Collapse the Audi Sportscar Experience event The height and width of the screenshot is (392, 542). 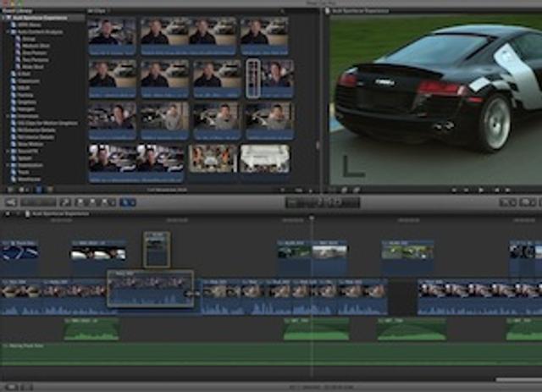pyautogui.click(x=3, y=18)
